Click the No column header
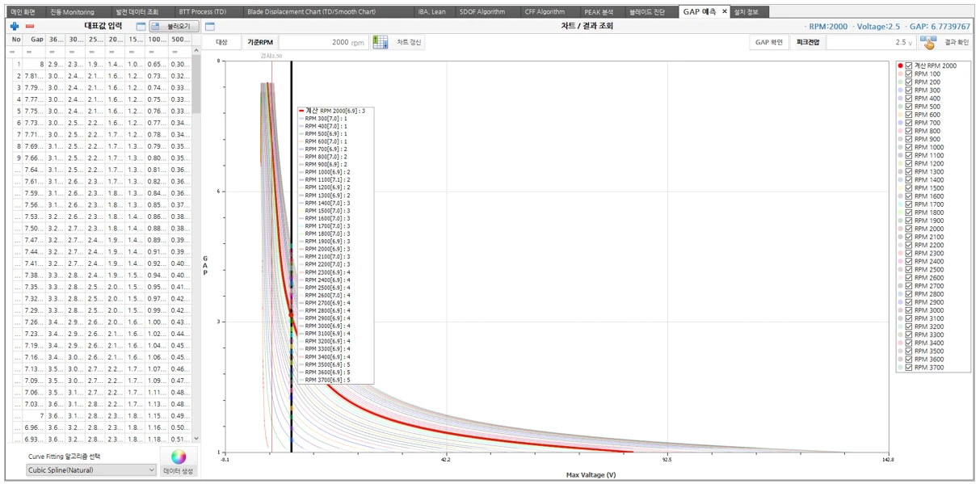This screenshot has height=484, width=980. click(16, 39)
